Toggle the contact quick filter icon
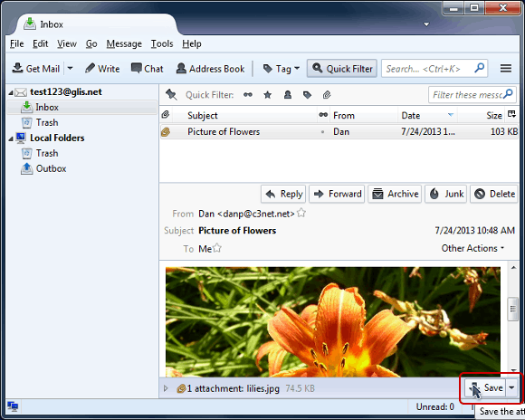Image resolution: width=525 pixels, height=420 pixels. pyautogui.click(x=288, y=95)
